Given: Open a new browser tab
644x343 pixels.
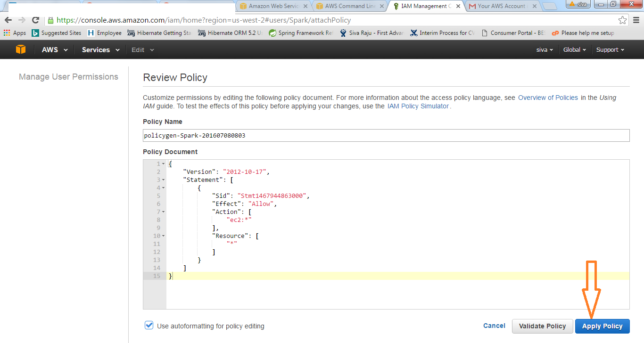Looking at the screenshot, I should [x=550, y=6].
